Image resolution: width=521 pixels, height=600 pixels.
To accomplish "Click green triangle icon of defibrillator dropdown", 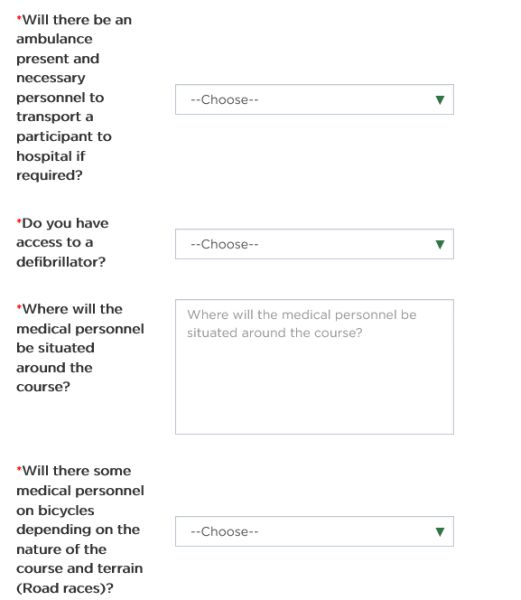I will (440, 245).
